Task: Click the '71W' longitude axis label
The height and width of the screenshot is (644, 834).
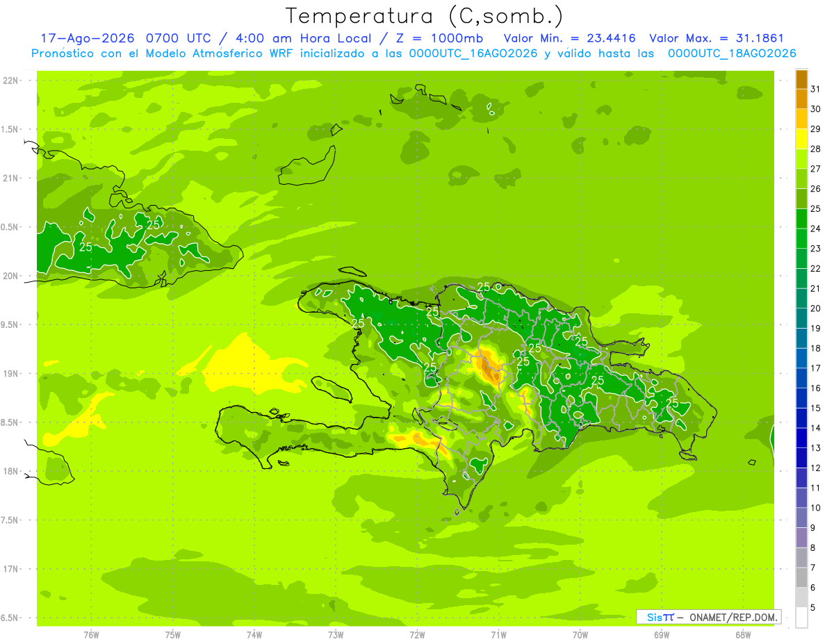Action: coord(498,634)
